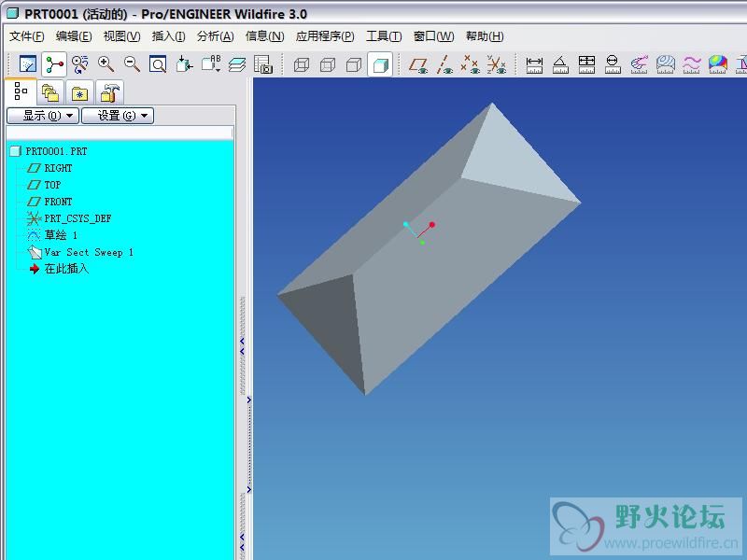Pick the Distance measurement icon
Image resolution: width=747 pixels, height=560 pixels.
(x=534, y=64)
